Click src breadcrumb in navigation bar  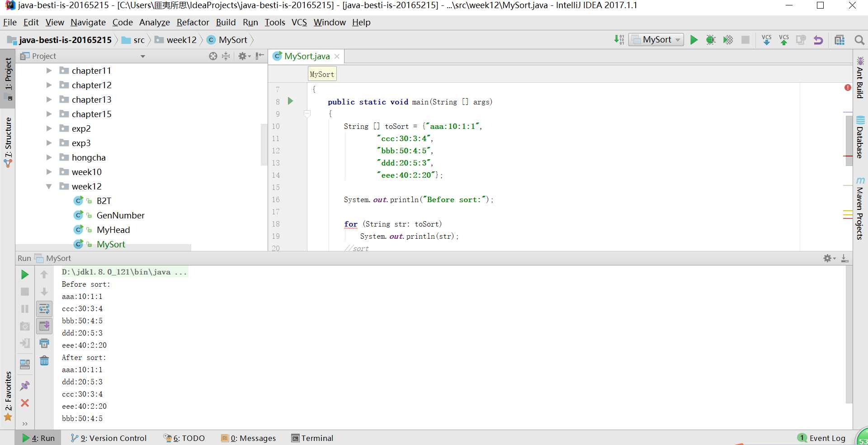tap(133, 40)
